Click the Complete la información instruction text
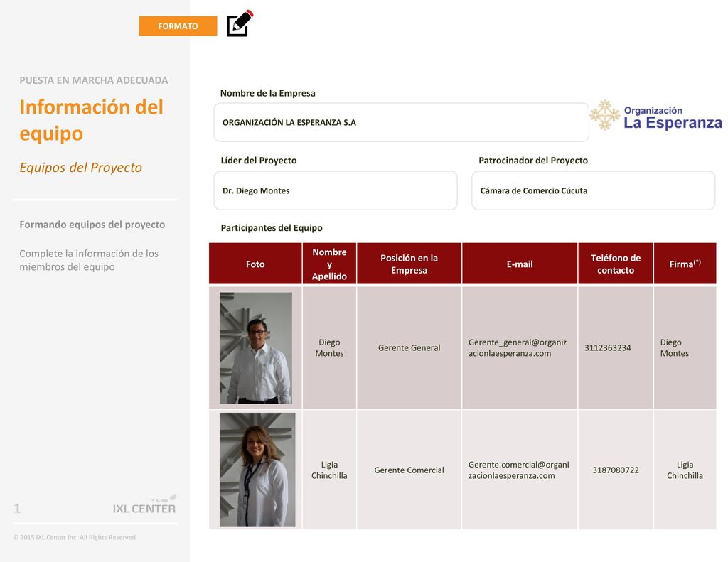 tap(89, 260)
